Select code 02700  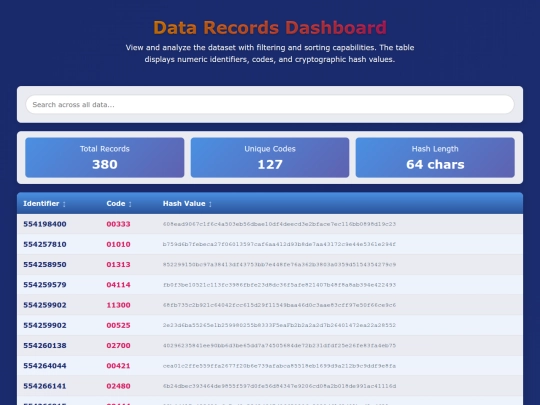tap(118, 346)
